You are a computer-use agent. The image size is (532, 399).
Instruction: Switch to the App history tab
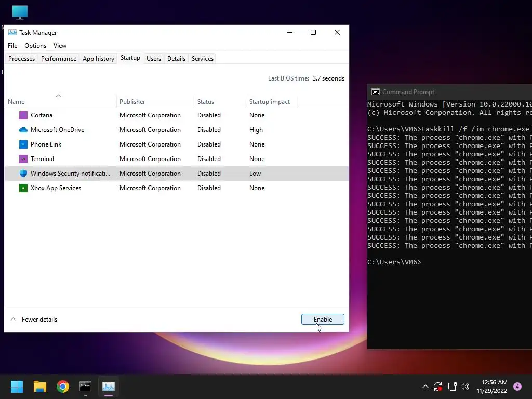click(x=98, y=59)
